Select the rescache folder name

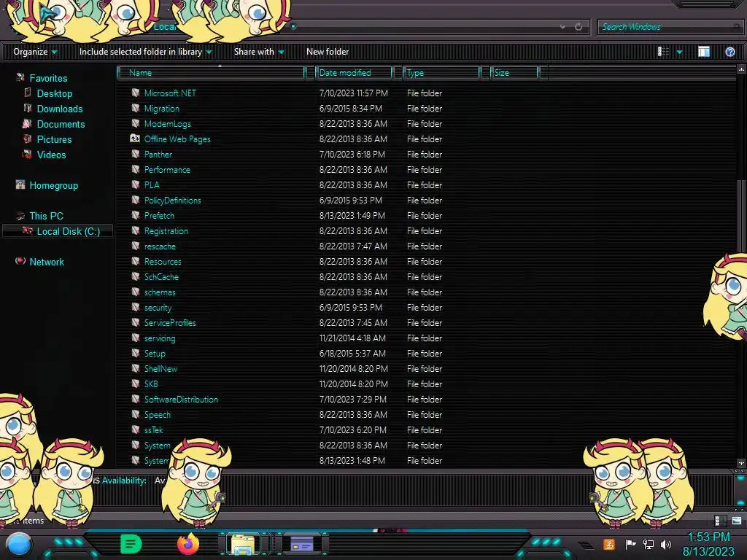(x=160, y=246)
